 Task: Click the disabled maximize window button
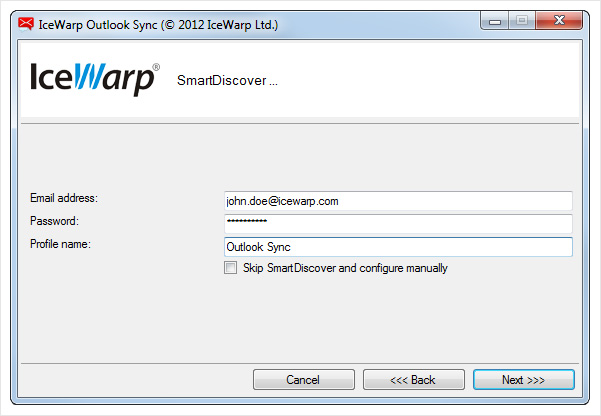pyautogui.click(x=522, y=21)
